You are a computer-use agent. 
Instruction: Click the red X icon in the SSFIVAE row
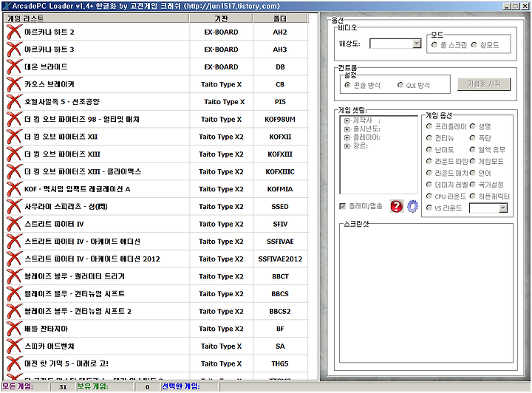[x=14, y=242]
